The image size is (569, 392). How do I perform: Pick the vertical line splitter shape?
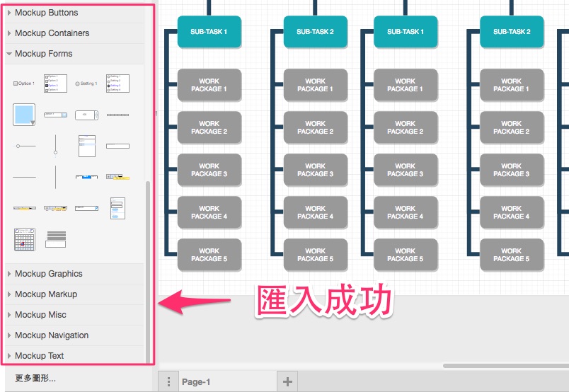pyautogui.click(x=55, y=177)
